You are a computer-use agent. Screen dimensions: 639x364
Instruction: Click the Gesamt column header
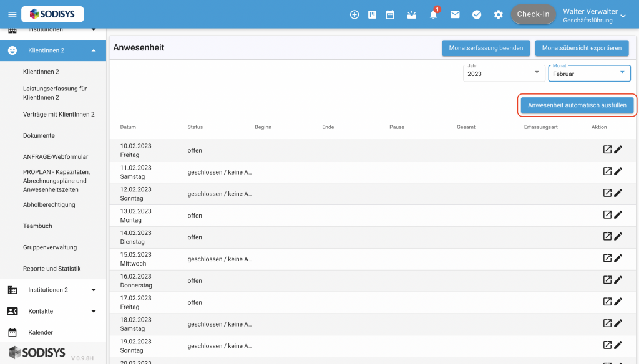point(466,127)
